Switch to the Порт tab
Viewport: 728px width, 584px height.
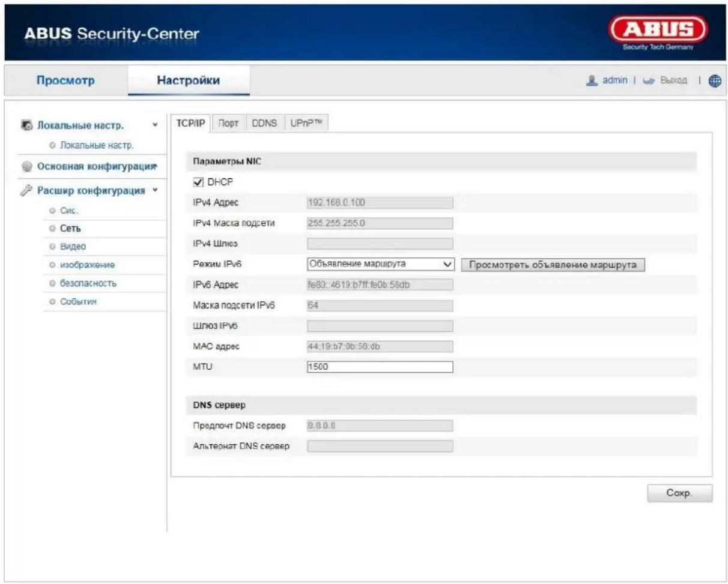(x=228, y=123)
